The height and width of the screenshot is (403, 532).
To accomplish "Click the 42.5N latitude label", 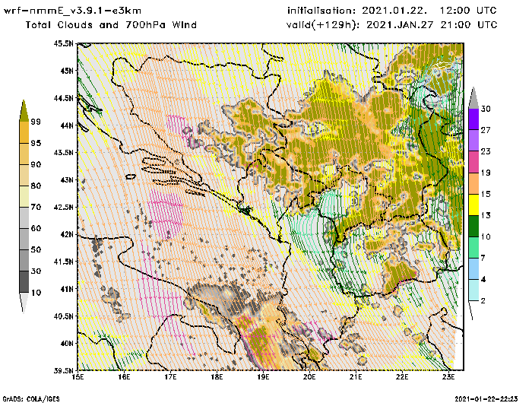I will 63,207.
